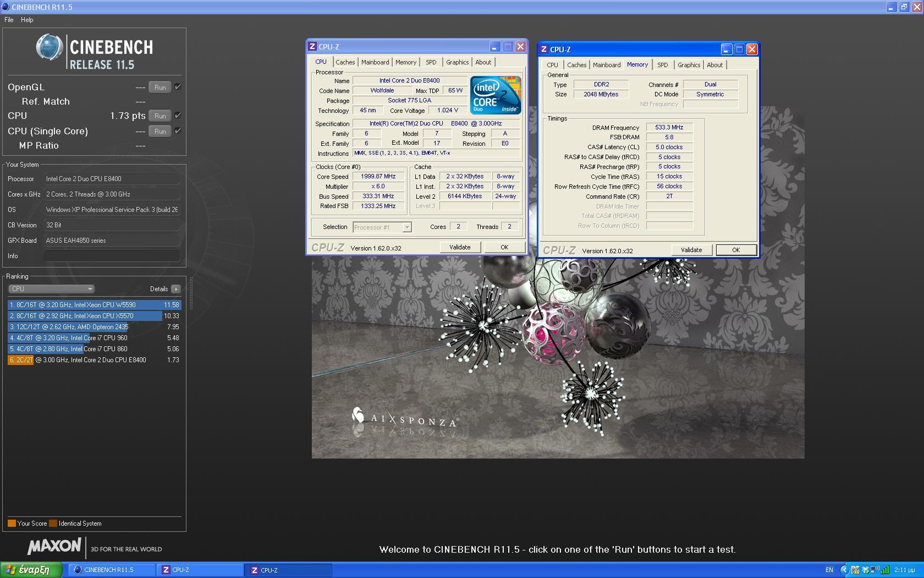The image size is (924, 578).
Task: Switch to Graphics tab in right CPU-Z window
Action: click(x=689, y=65)
